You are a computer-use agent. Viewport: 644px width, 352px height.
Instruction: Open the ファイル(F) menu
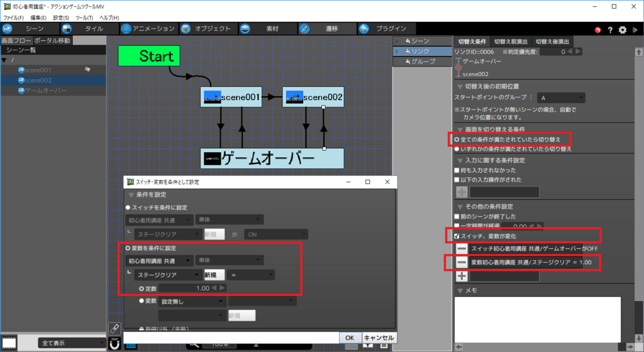pos(14,18)
